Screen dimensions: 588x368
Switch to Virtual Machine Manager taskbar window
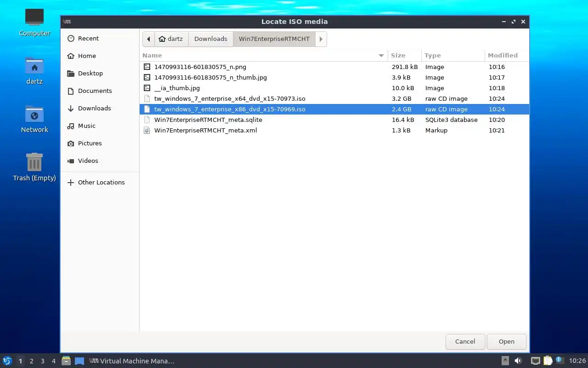point(132,361)
